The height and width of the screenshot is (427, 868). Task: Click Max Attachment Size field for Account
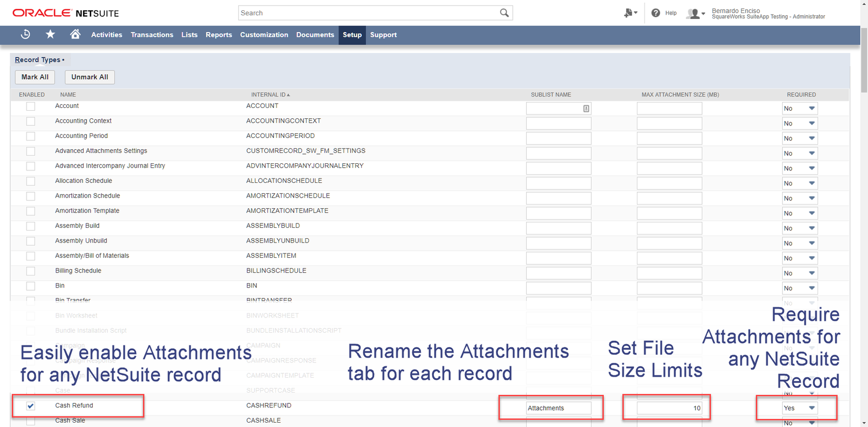(669, 109)
